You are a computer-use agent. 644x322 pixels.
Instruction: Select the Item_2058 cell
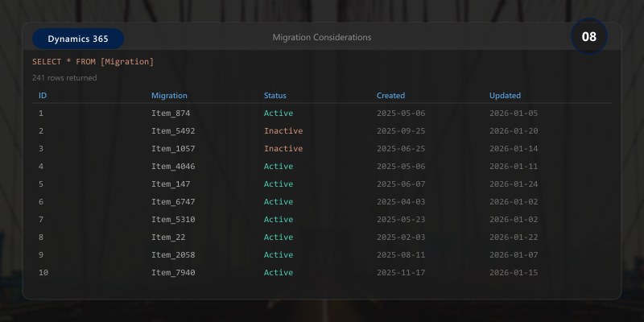pyautogui.click(x=173, y=254)
